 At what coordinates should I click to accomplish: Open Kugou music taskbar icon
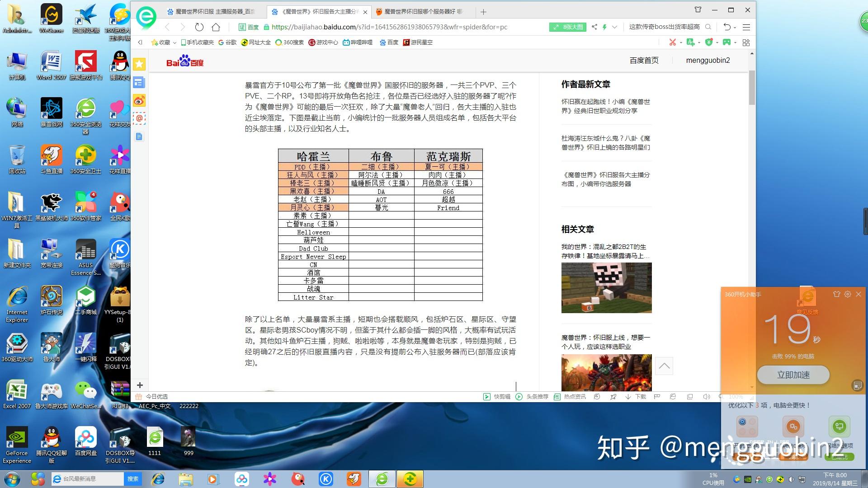[x=326, y=479]
